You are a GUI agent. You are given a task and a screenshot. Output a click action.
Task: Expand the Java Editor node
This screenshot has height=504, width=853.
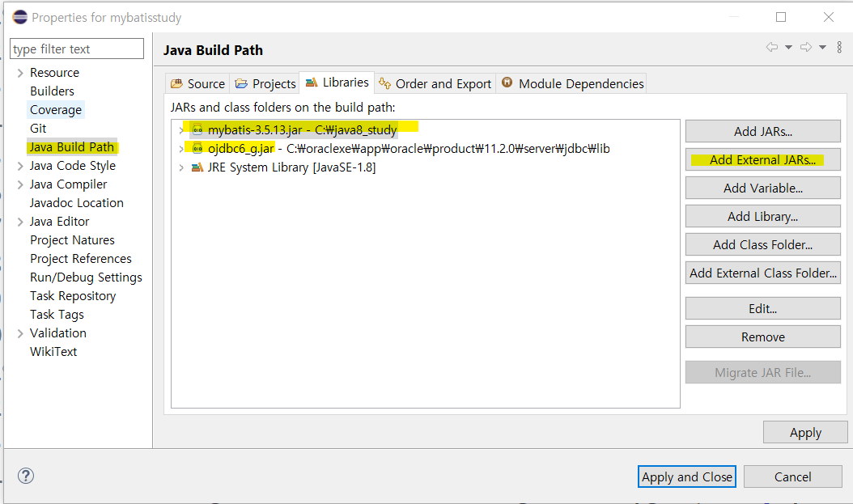[x=20, y=222]
